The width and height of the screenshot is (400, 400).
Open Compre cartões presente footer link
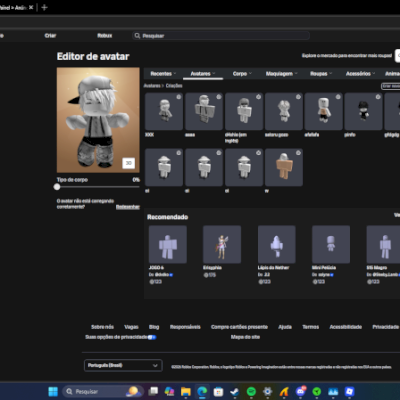pyautogui.click(x=239, y=327)
